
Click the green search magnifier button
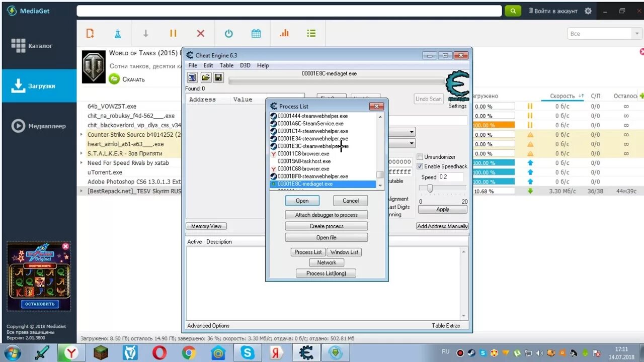513,11
